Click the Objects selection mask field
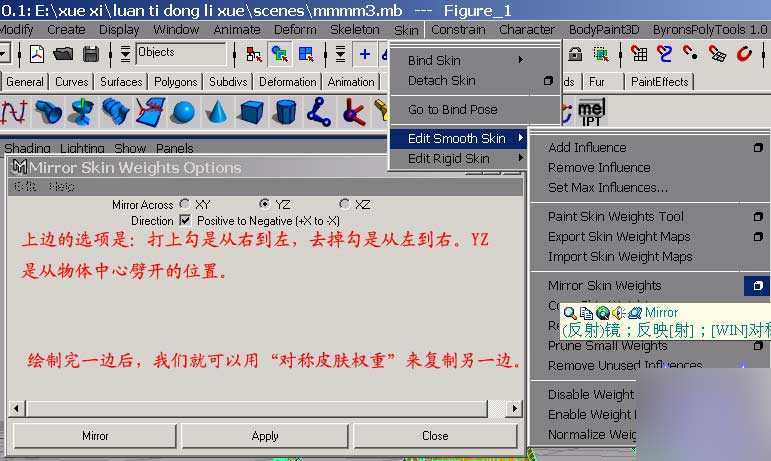The width and height of the screenshot is (771, 461). pos(180,53)
